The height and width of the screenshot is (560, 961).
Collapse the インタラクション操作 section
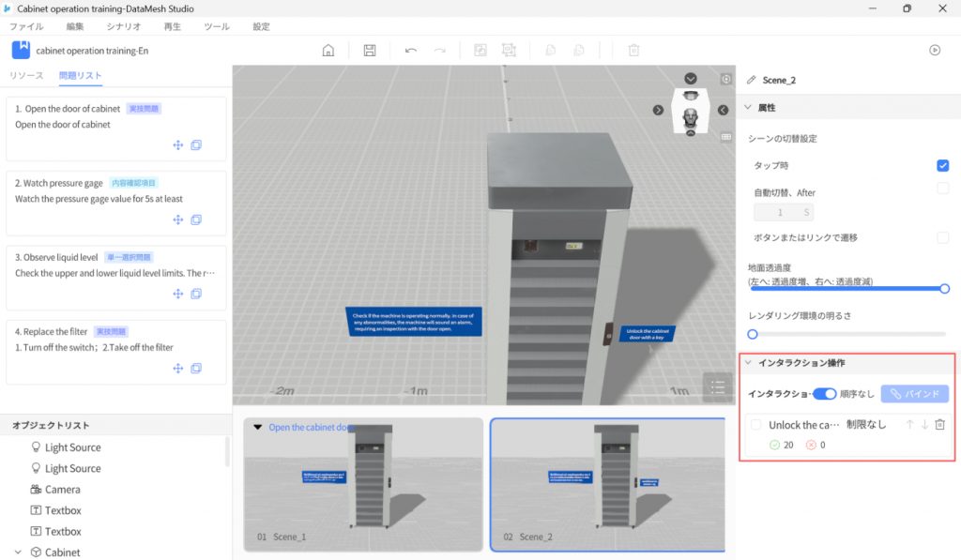pyautogui.click(x=749, y=363)
